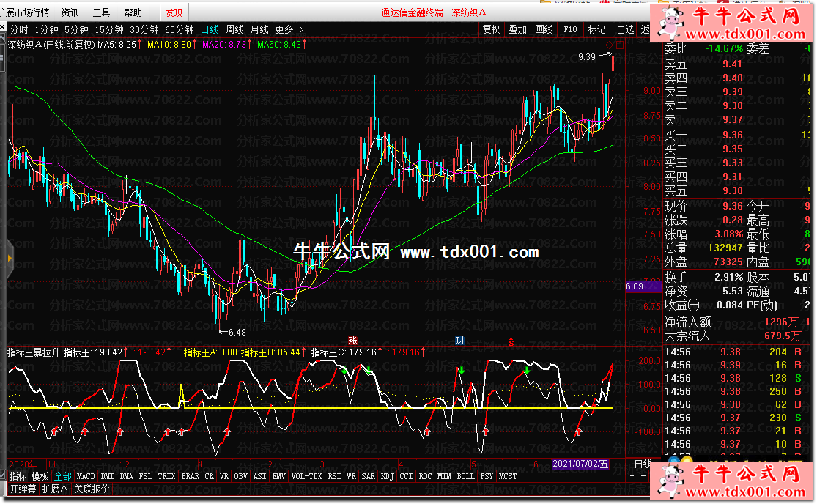Switch indicator to CCI
817x504 pixels.
(x=406, y=476)
